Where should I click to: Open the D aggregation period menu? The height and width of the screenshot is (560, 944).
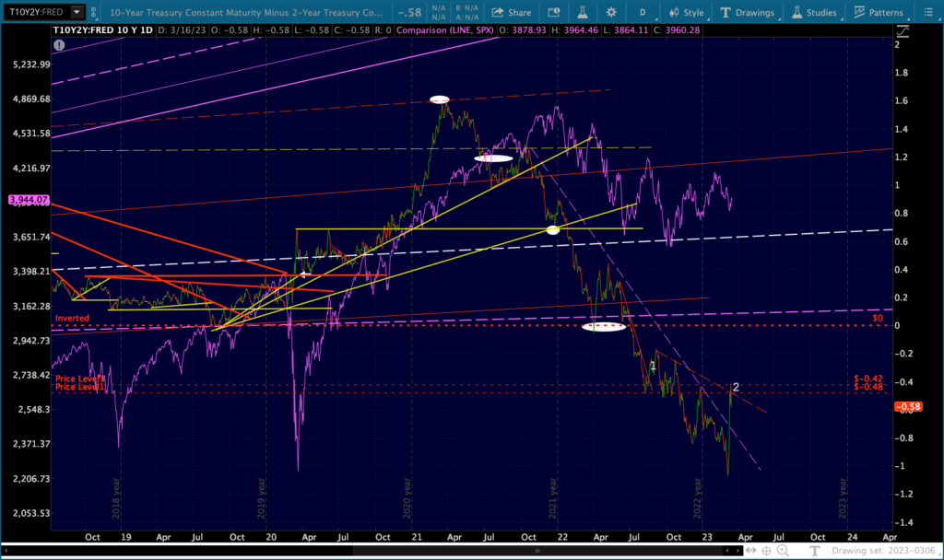pos(643,12)
